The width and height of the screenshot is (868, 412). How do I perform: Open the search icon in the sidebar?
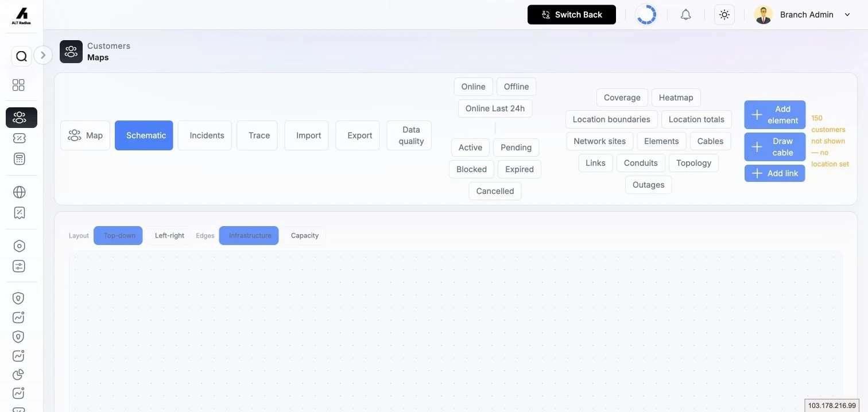(21, 56)
